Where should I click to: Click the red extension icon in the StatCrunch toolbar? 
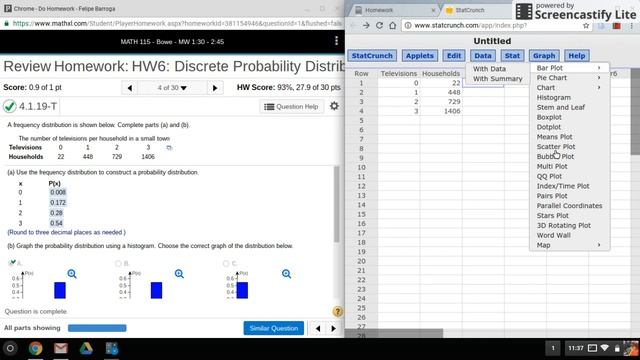click(x=616, y=25)
